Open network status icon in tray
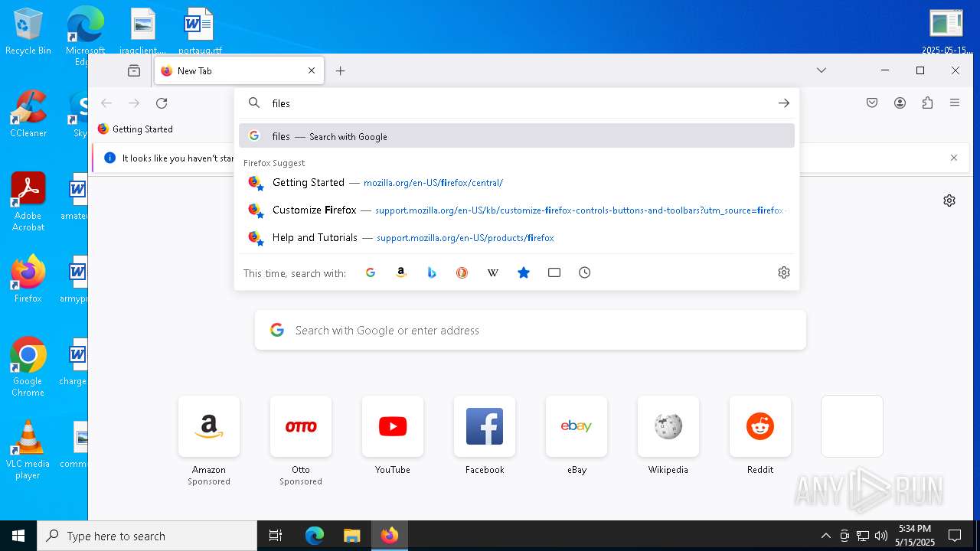Viewport: 980px width, 551px height. tap(863, 536)
